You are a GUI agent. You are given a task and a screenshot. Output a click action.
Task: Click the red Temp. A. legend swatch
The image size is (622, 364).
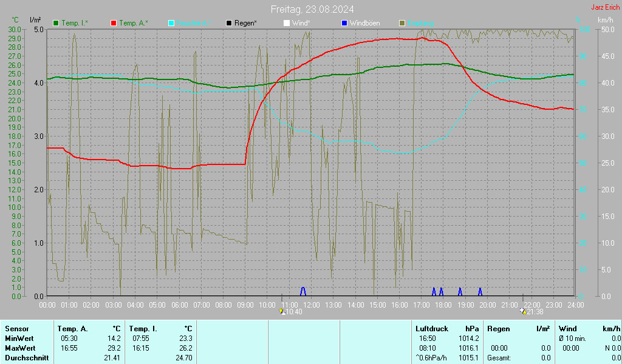coord(114,23)
